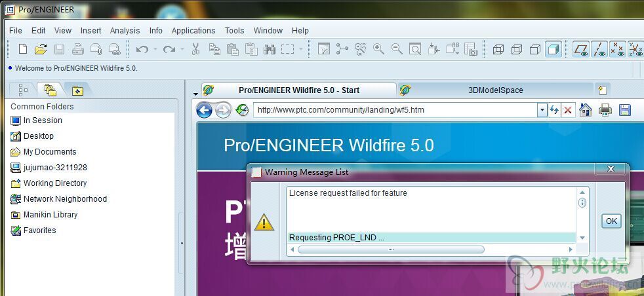Image resolution: width=644 pixels, height=296 pixels.
Task: Click into the URL address field
Action: [395, 110]
